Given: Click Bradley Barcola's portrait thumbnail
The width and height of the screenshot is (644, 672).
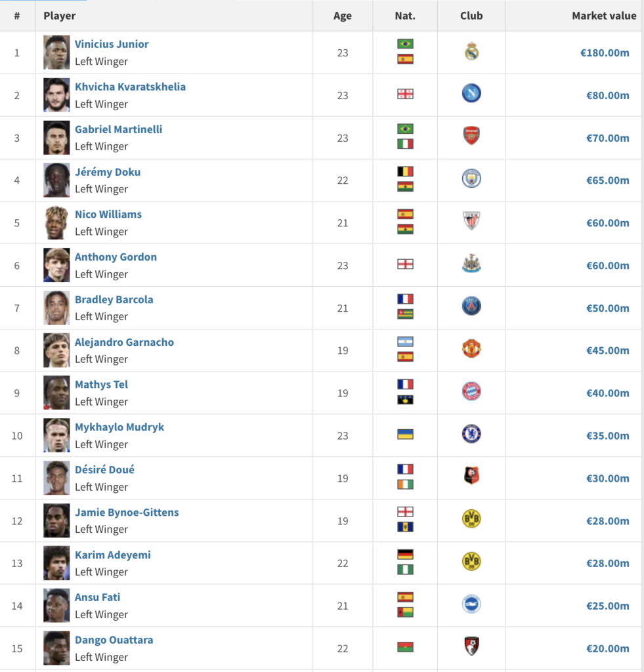Looking at the screenshot, I should 56,308.
